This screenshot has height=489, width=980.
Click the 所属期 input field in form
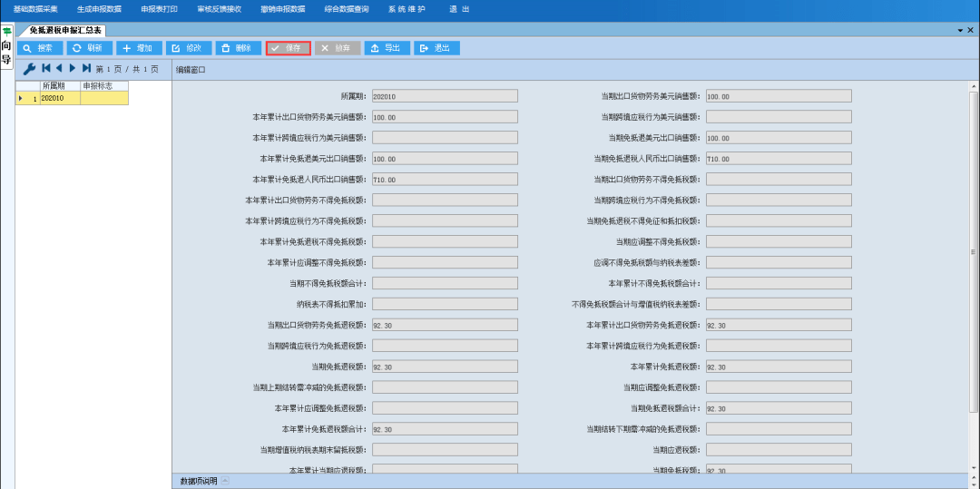(445, 96)
